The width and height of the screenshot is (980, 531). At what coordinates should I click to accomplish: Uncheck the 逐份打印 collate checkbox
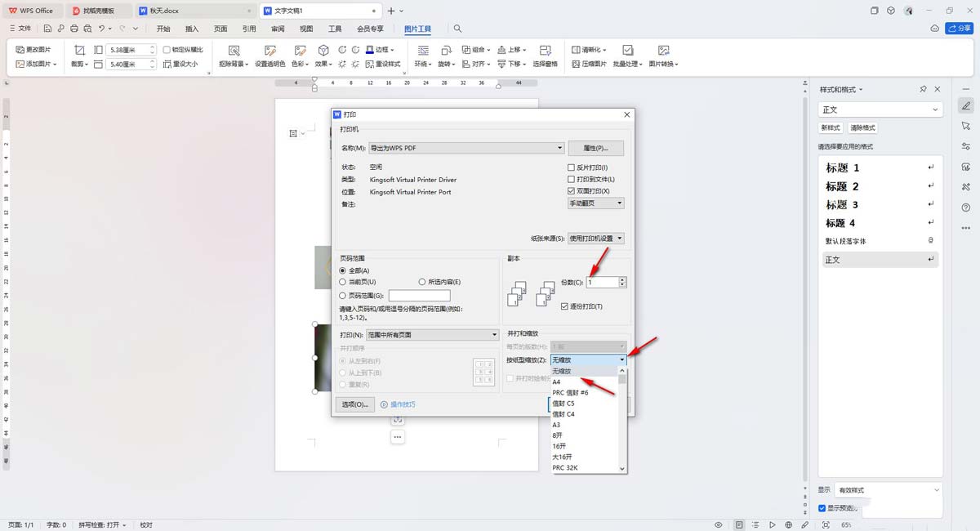point(564,306)
